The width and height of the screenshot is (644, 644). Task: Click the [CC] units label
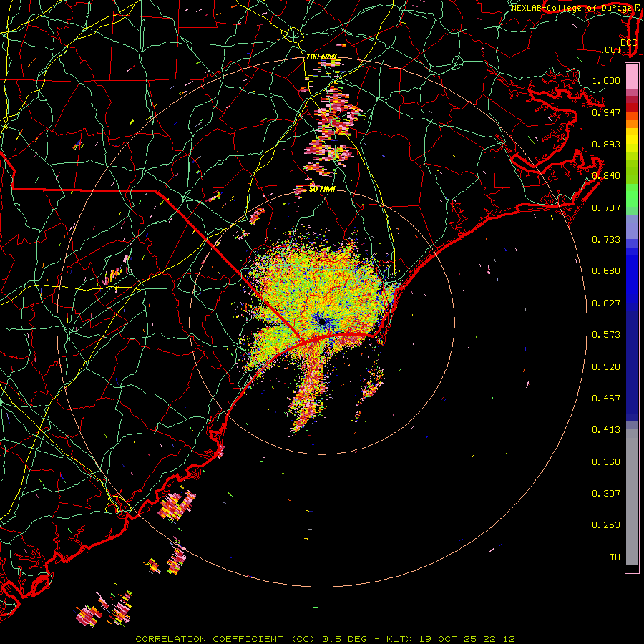click(x=611, y=49)
